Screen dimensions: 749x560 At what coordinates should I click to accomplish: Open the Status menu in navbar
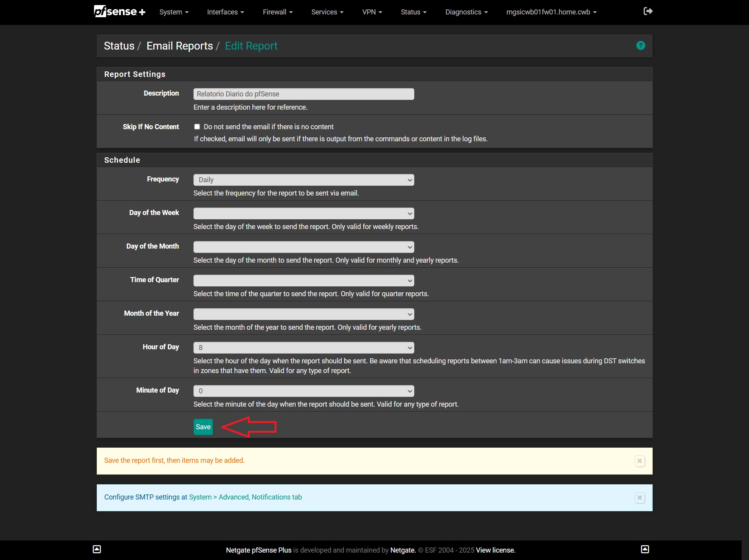click(414, 12)
